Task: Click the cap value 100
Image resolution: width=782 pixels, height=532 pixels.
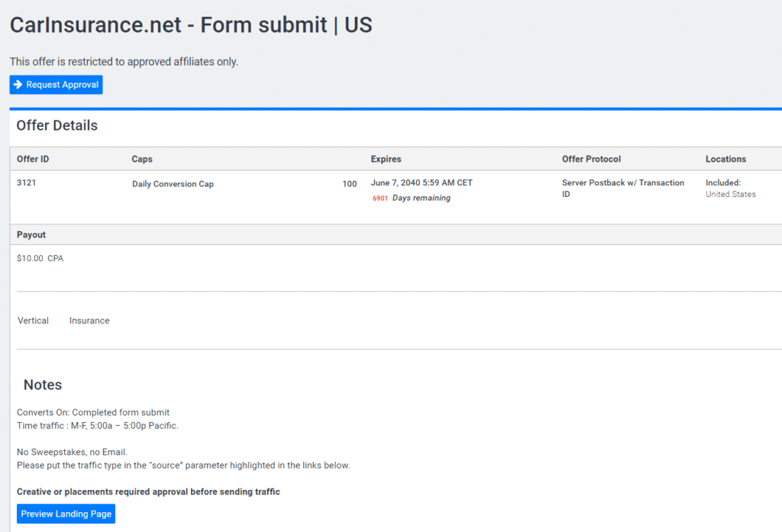Action: click(350, 184)
